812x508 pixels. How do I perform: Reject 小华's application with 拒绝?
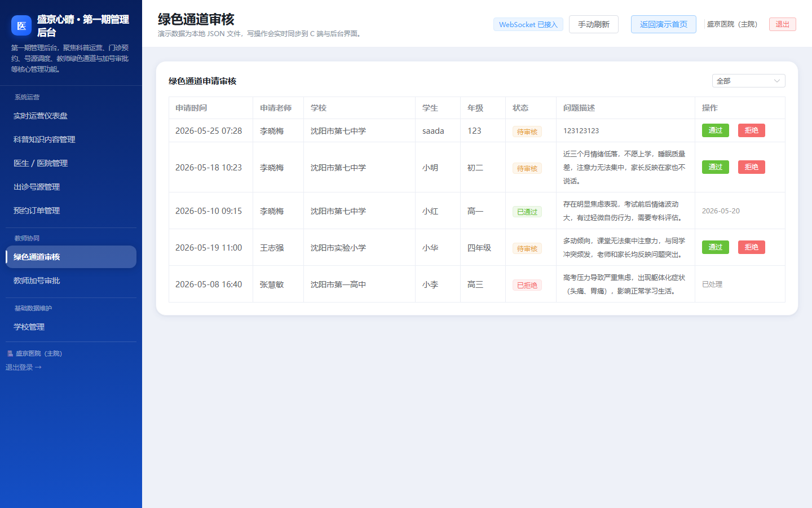coord(751,247)
